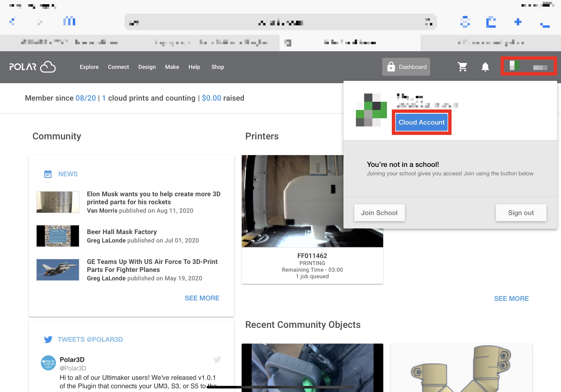Click the Join School button

[x=379, y=212]
